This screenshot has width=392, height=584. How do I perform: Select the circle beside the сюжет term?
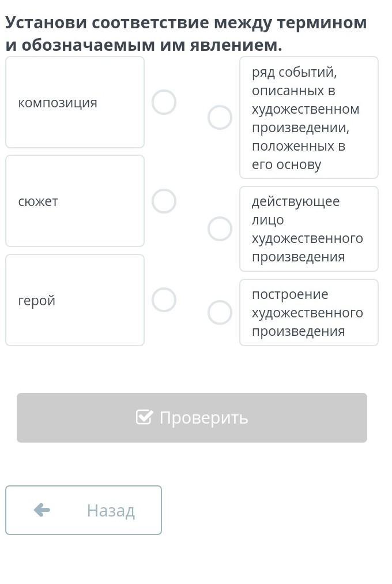point(164,201)
